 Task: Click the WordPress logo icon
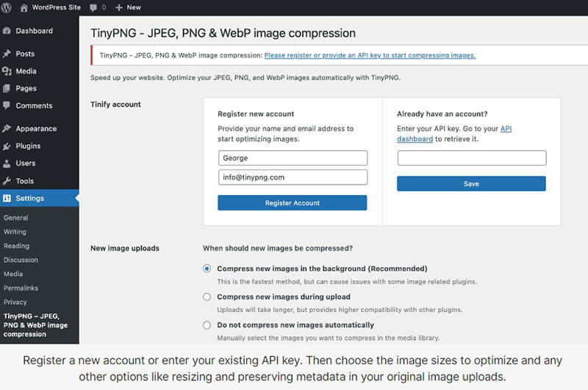[7, 7]
